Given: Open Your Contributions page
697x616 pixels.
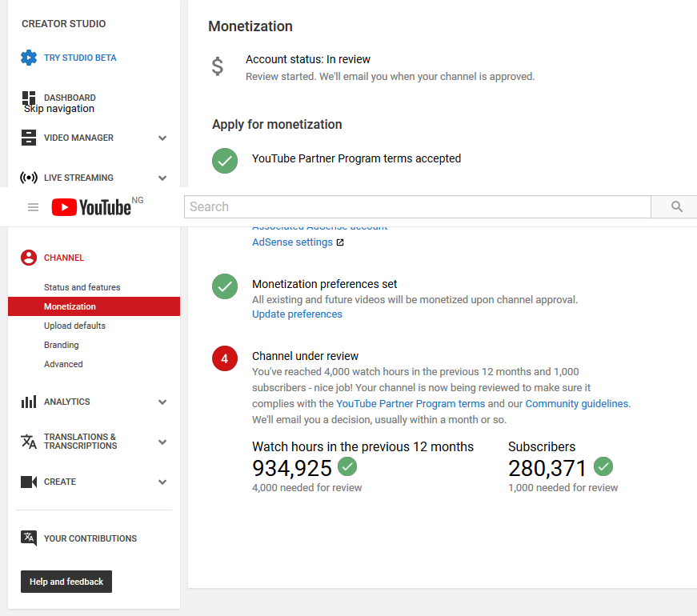Looking at the screenshot, I should coord(90,538).
